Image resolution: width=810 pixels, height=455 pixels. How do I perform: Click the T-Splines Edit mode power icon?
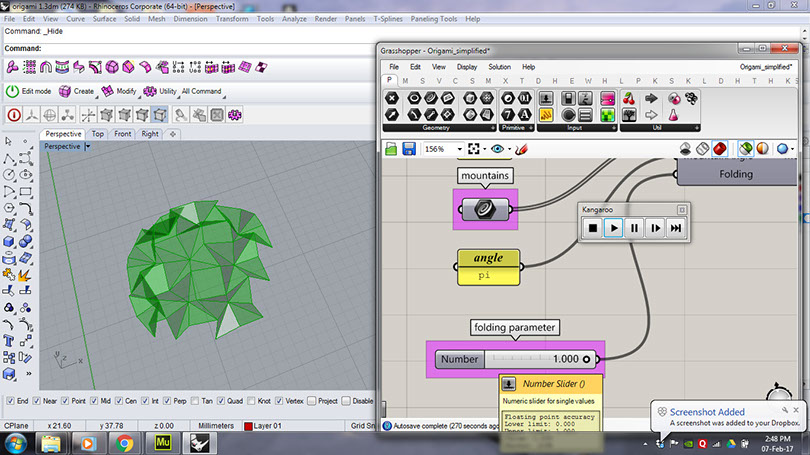coord(12,91)
